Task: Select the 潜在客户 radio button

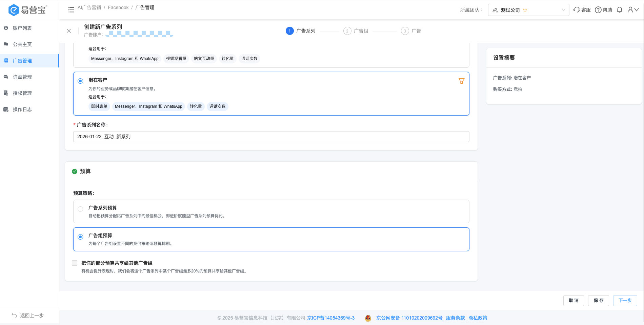Action: click(80, 81)
